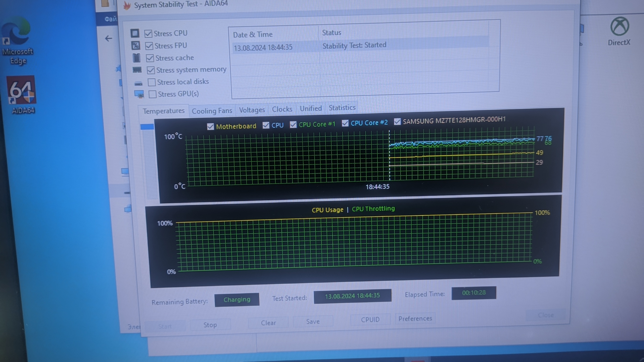Open the AIDA64 desktop shortcut
This screenshot has width=644, height=362.
pos(22,95)
